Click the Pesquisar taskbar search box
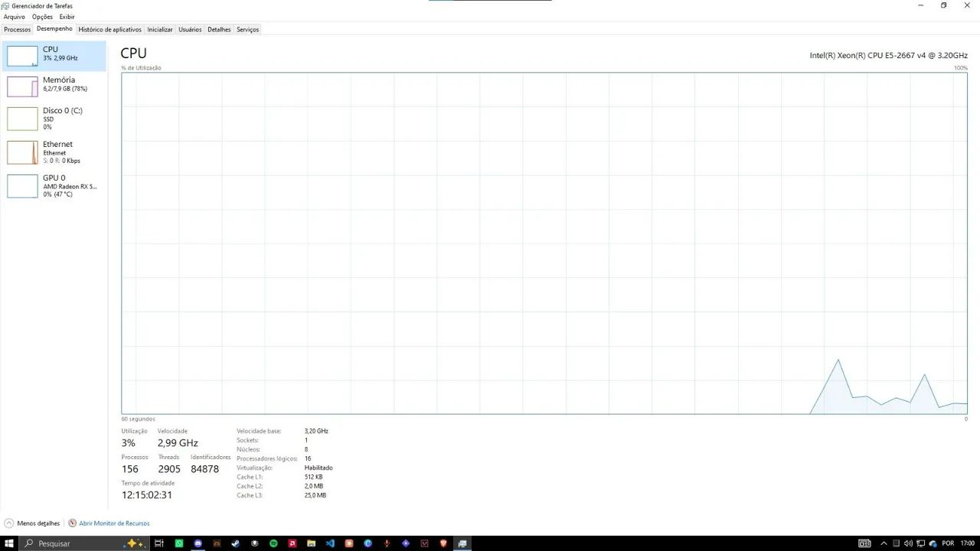The height and width of the screenshot is (551, 980). (x=83, y=543)
